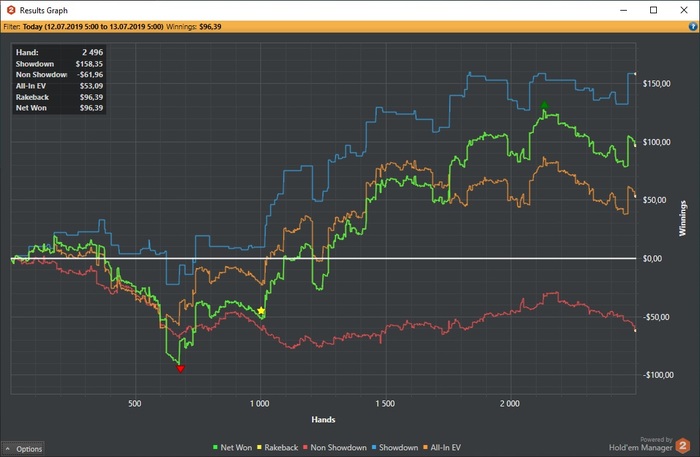Toggle the All-In EV legend entry
Image resolution: width=700 pixels, height=457 pixels.
[442, 447]
